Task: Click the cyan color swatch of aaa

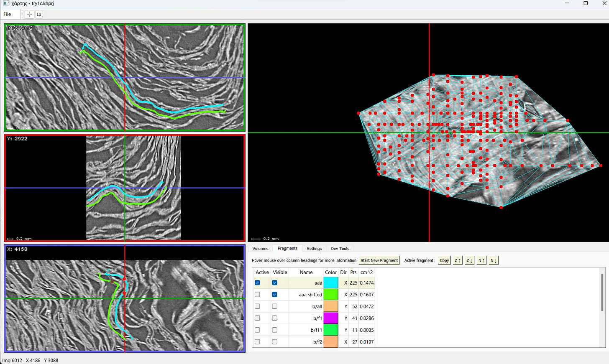Action: pyautogui.click(x=330, y=283)
